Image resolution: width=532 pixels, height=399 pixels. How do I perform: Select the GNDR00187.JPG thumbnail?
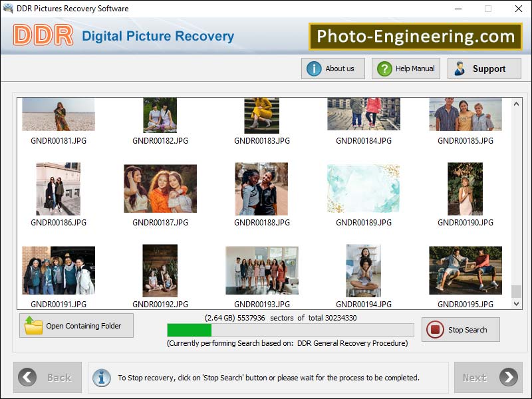[160, 188]
